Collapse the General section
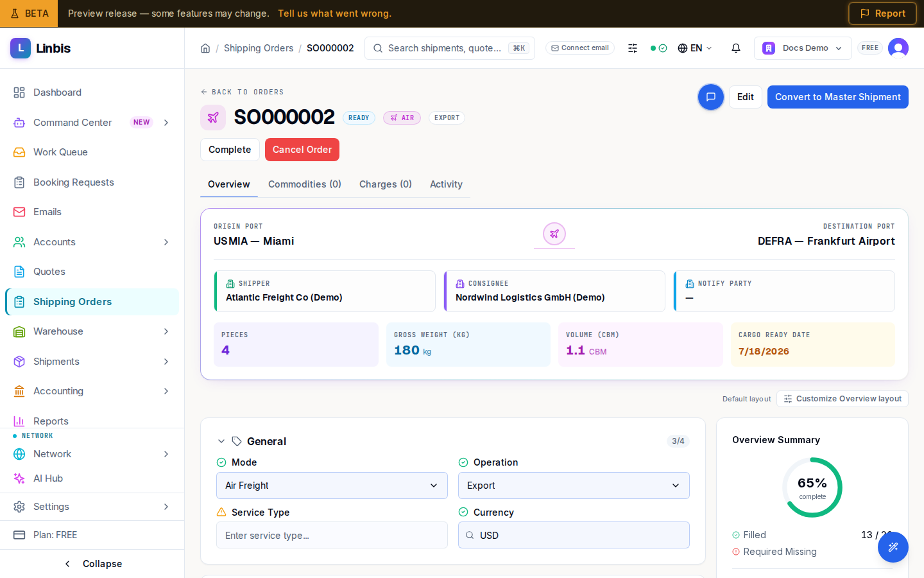This screenshot has width=924, height=578. click(221, 441)
